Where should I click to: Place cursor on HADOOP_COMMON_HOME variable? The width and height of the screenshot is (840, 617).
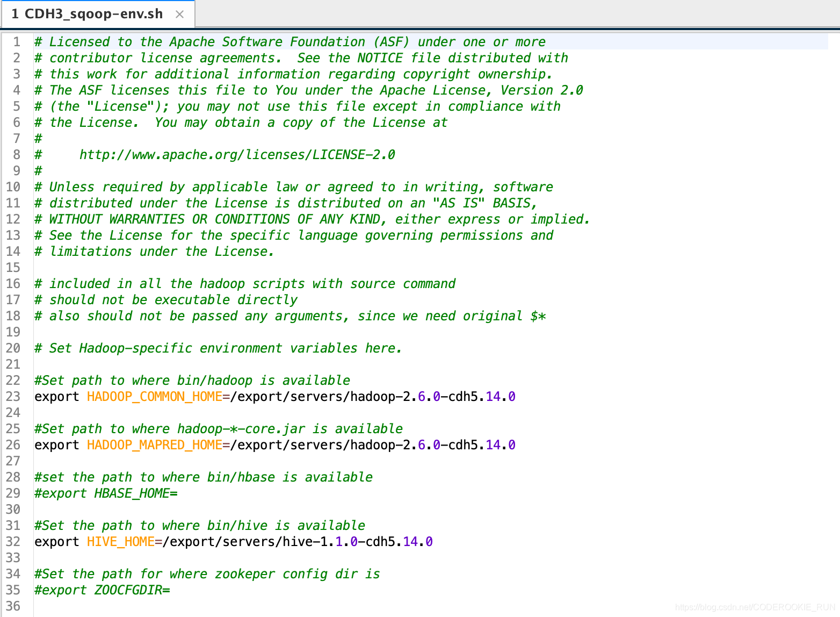click(155, 397)
